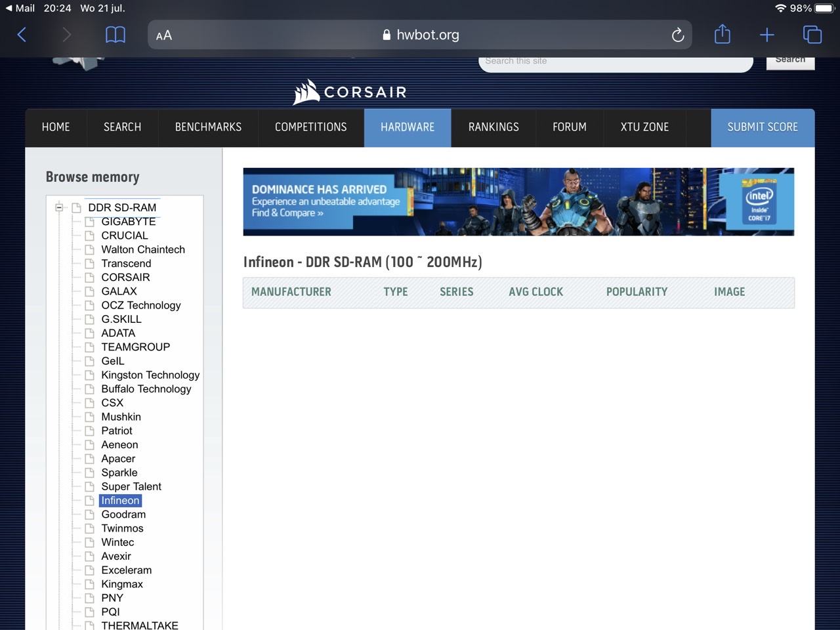Tap the hwbot.org address bar
Screen dimensions: 840x630
[x=420, y=35]
